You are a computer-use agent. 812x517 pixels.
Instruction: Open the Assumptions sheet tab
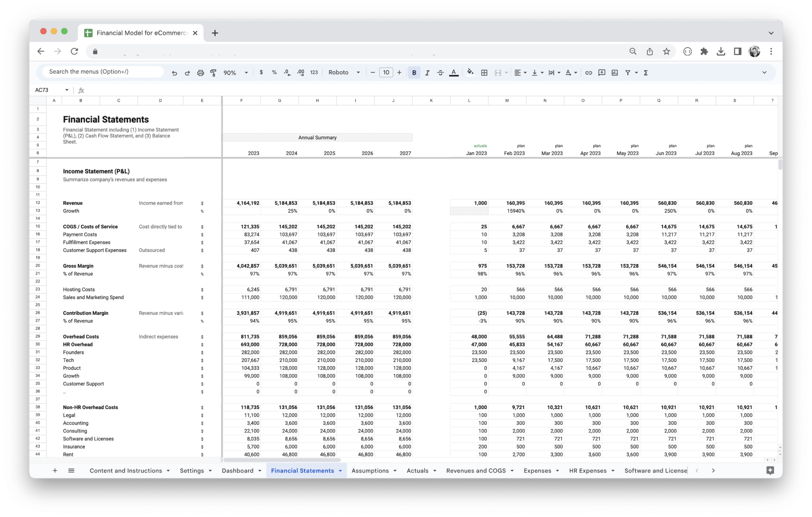(370, 471)
